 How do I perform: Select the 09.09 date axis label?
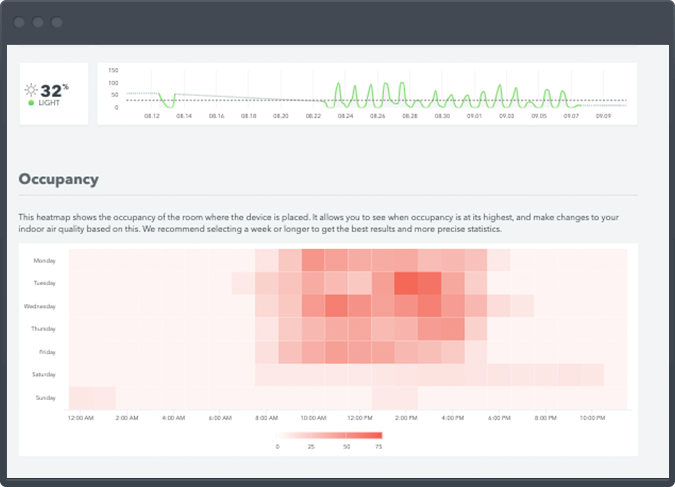(x=603, y=116)
